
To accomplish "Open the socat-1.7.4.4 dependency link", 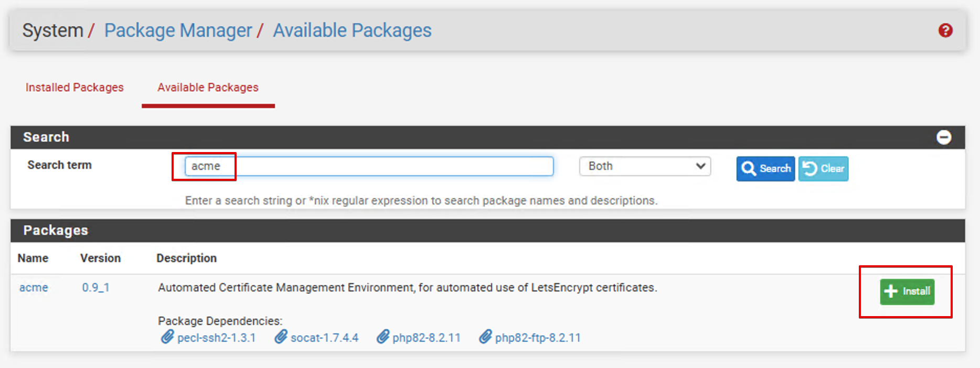I will pyautogui.click(x=324, y=338).
